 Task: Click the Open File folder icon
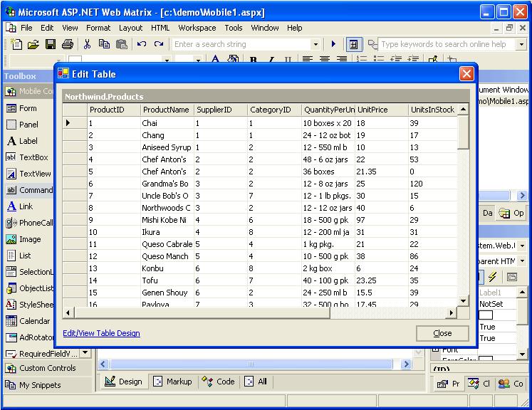point(33,44)
